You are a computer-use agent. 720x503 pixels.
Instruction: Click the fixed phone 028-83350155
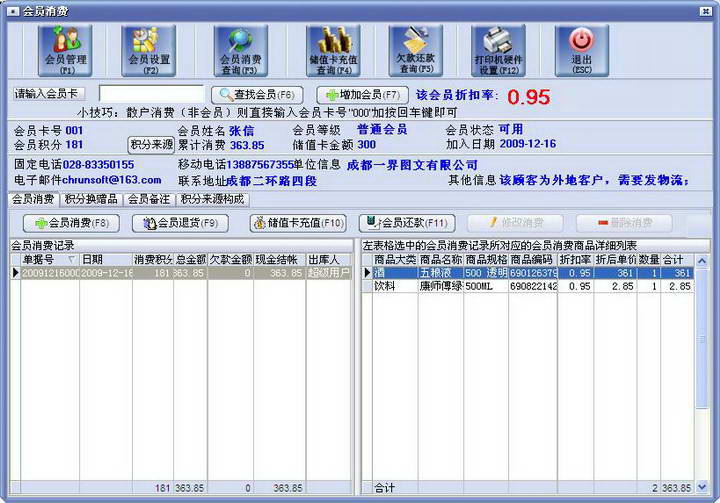coord(98,164)
